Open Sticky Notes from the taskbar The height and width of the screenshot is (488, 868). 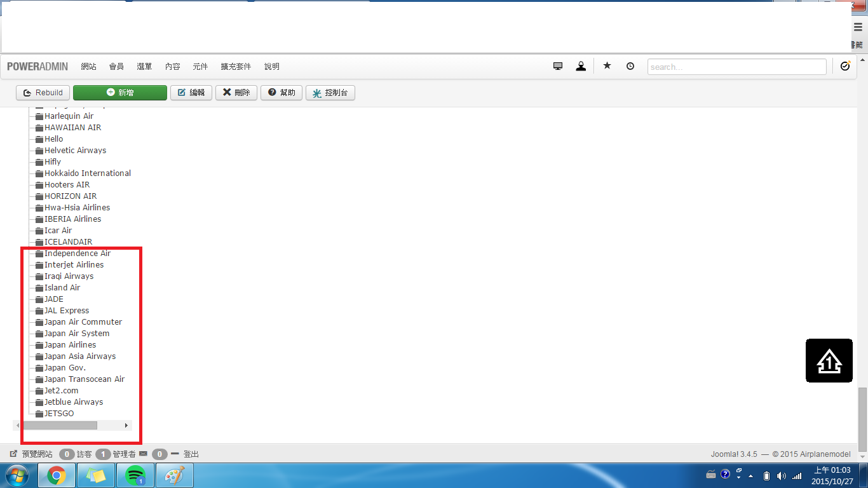pos(96,475)
